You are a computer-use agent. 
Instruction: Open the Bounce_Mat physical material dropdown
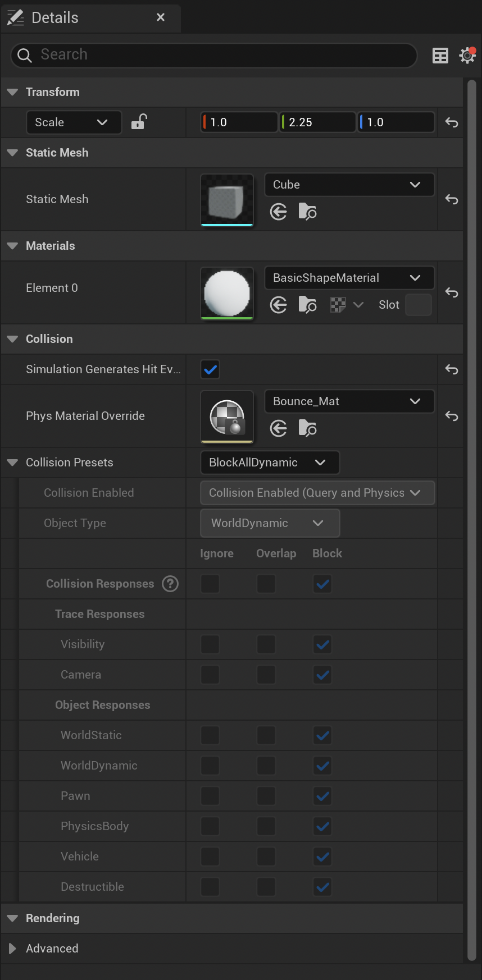point(349,401)
